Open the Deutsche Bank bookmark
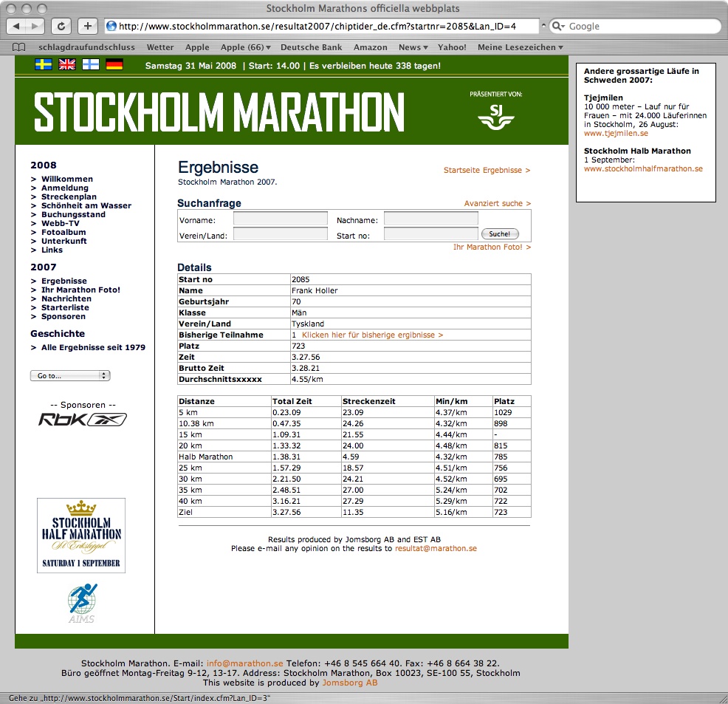728x704 pixels. tap(311, 47)
